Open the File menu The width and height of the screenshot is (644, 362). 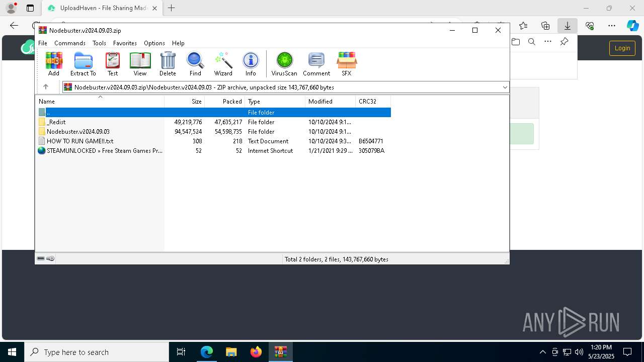tap(43, 43)
